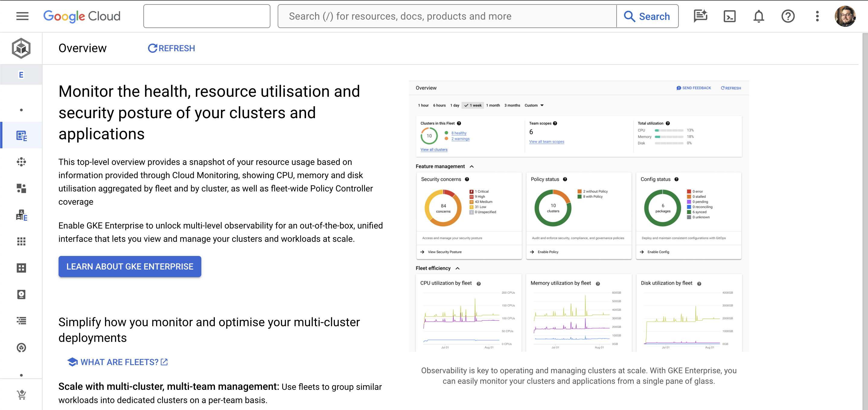Open the Storage disk sidebar icon
Image resolution: width=868 pixels, height=410 pixels.
pos(21,295)
